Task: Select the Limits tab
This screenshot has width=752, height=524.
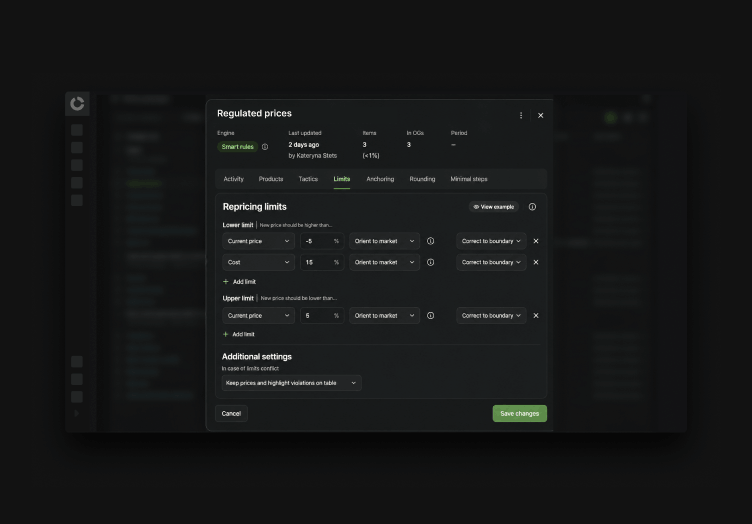Action: click(342, 179)
